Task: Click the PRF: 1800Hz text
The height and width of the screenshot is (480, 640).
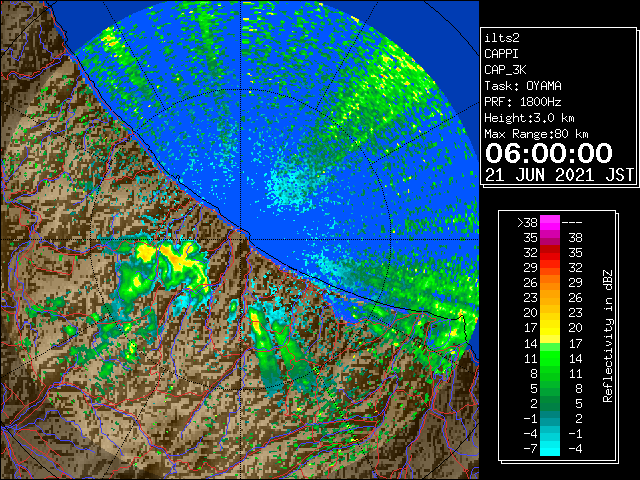Action: 523,102
